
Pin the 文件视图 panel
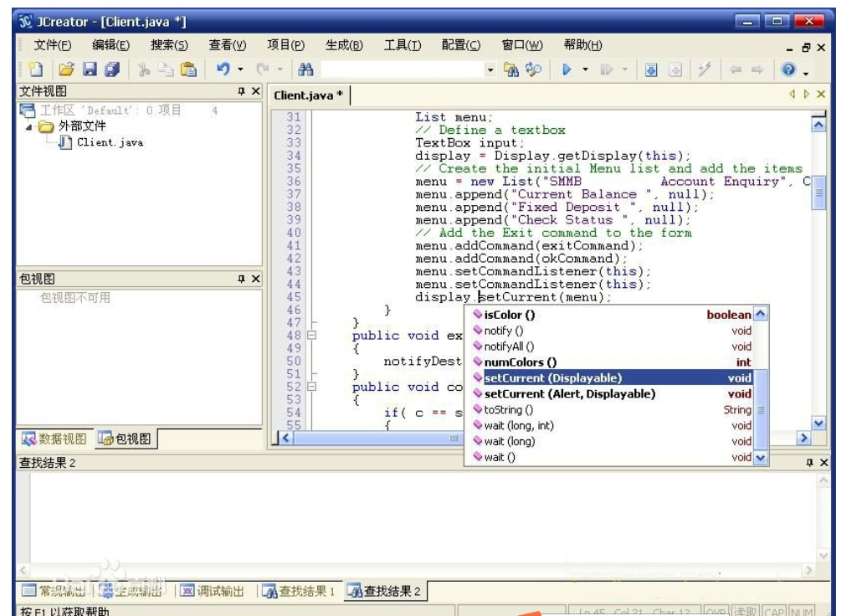coord(241,91)
